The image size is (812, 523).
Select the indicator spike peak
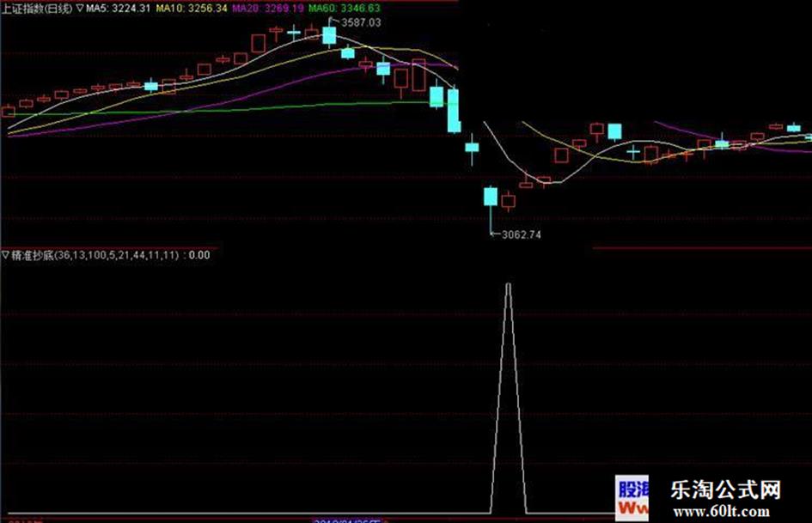(509, 283)
